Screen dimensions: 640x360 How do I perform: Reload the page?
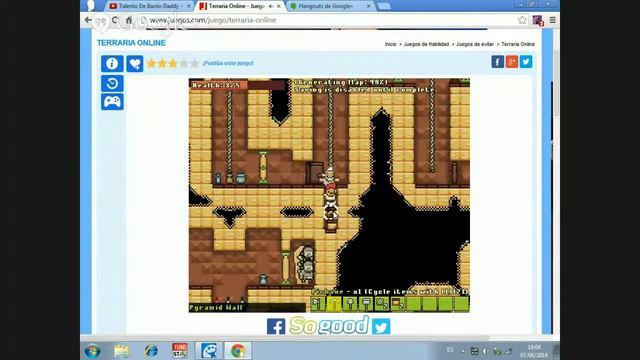tap(115, 20)
